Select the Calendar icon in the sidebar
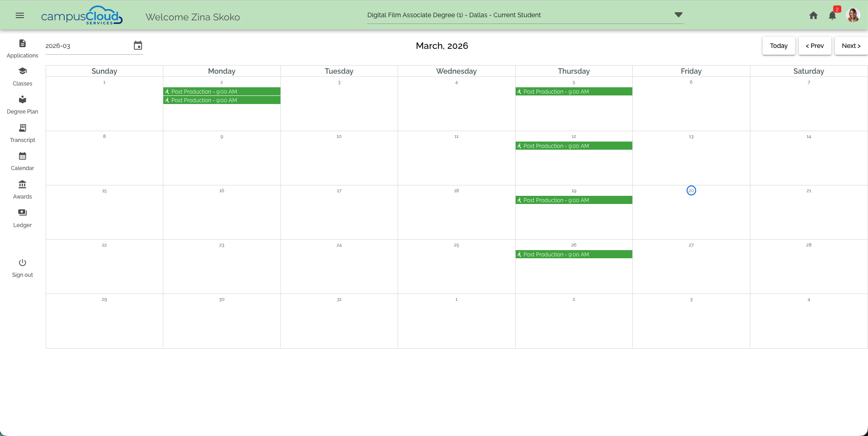Screen dimensions: 868x436 click(22, 161)
